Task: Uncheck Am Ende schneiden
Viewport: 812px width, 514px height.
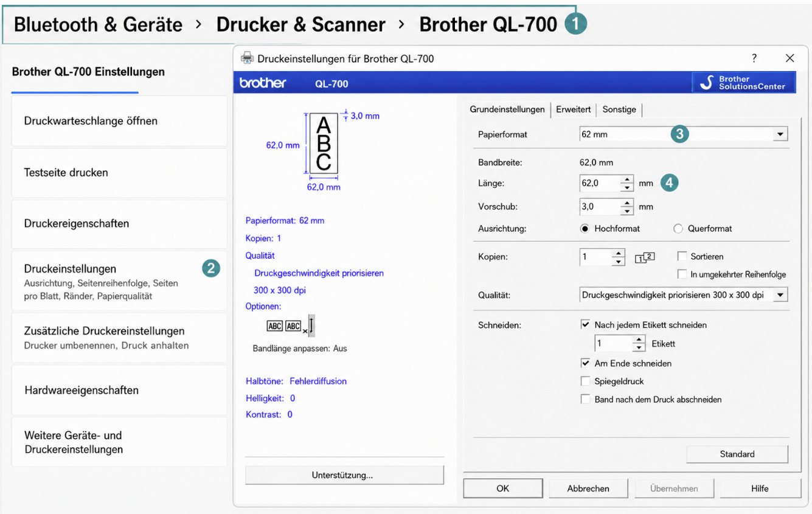Action: coord(585,363)
